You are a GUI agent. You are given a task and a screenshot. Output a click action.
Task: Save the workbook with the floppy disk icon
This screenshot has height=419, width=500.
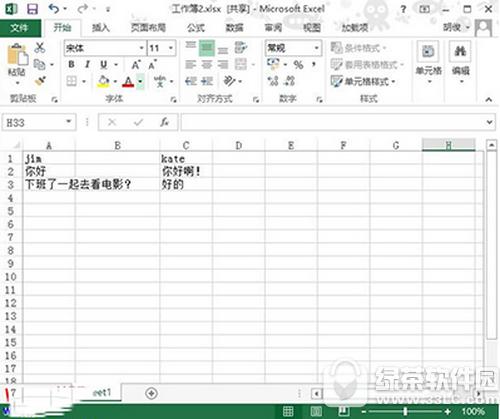tap(32, 9)
